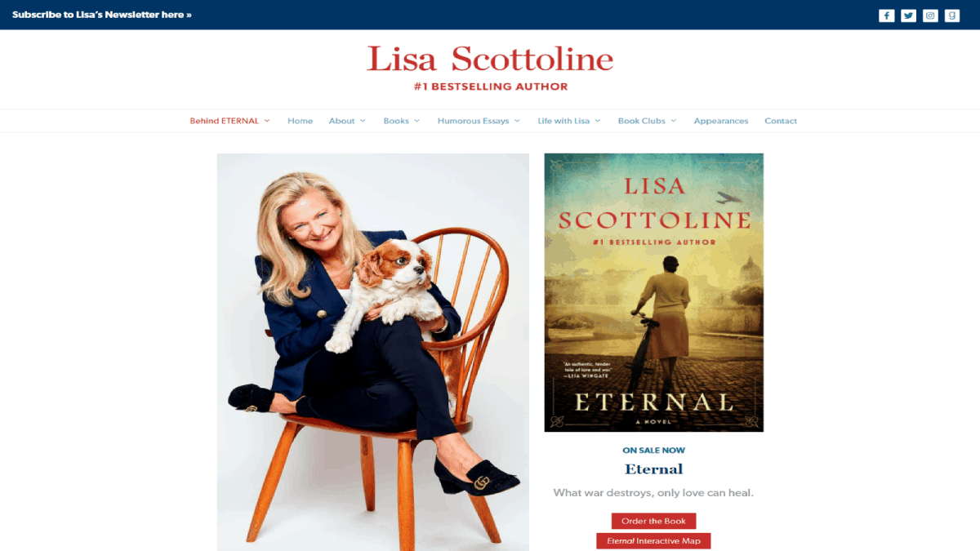Viewport: 980px width, 551px height.
Task: Open Lisa's Facebook page icon
Action: 886,16
